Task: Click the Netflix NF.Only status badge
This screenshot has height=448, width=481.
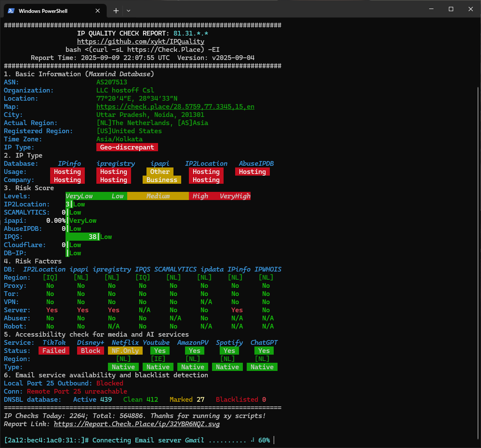Action: 125,351
